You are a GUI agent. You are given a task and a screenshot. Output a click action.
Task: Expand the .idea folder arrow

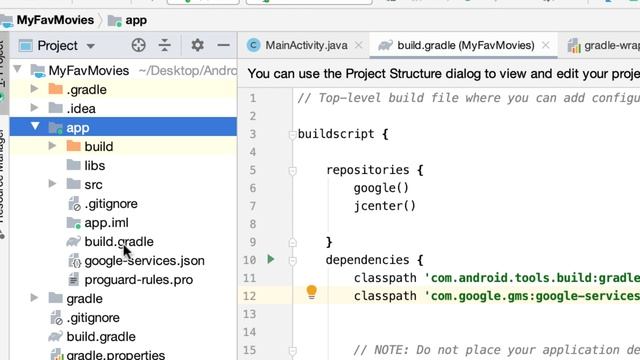point(35,108)
